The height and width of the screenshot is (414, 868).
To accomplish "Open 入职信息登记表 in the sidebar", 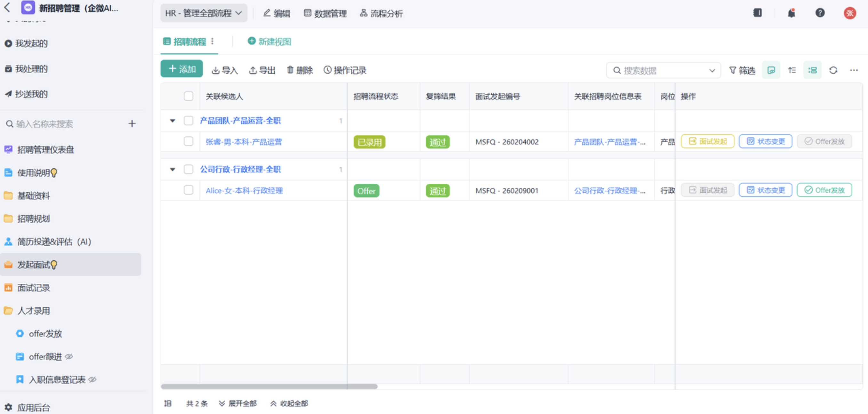I will click(57, 380).
